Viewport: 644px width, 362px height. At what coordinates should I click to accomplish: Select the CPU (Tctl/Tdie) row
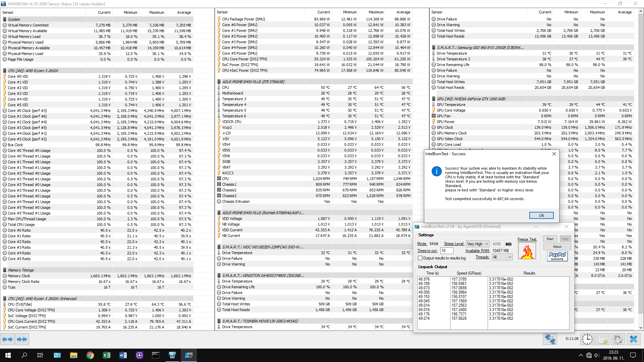tap(97, 304)
